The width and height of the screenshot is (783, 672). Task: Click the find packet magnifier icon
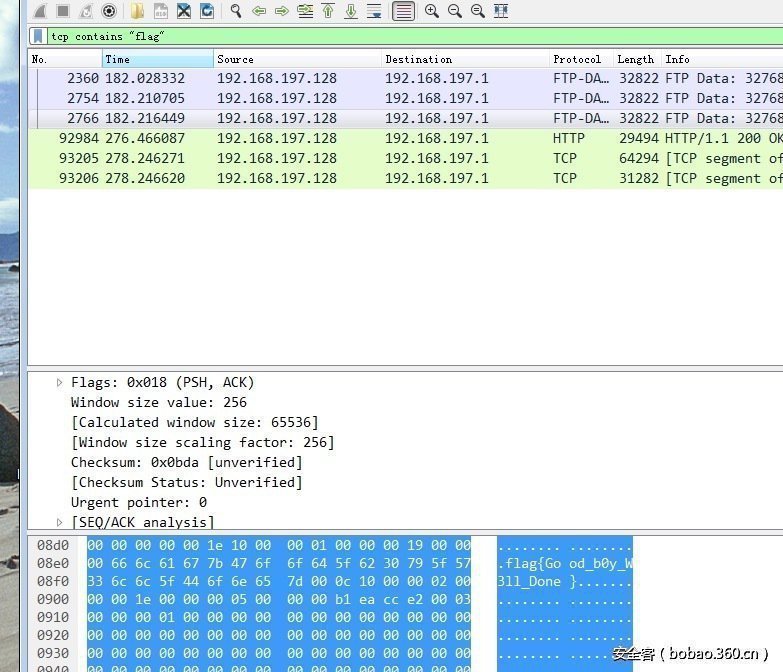pyautogui.click(x=236, y=11)
